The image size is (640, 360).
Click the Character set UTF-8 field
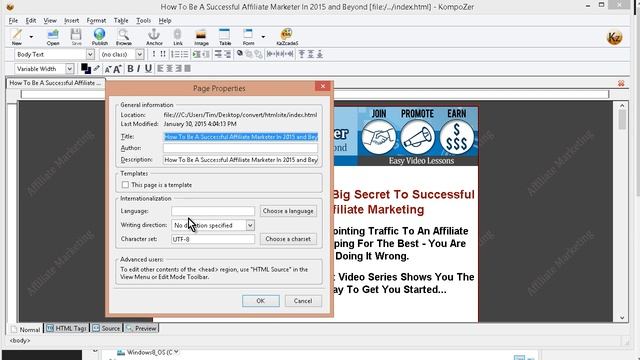point(213,239)
